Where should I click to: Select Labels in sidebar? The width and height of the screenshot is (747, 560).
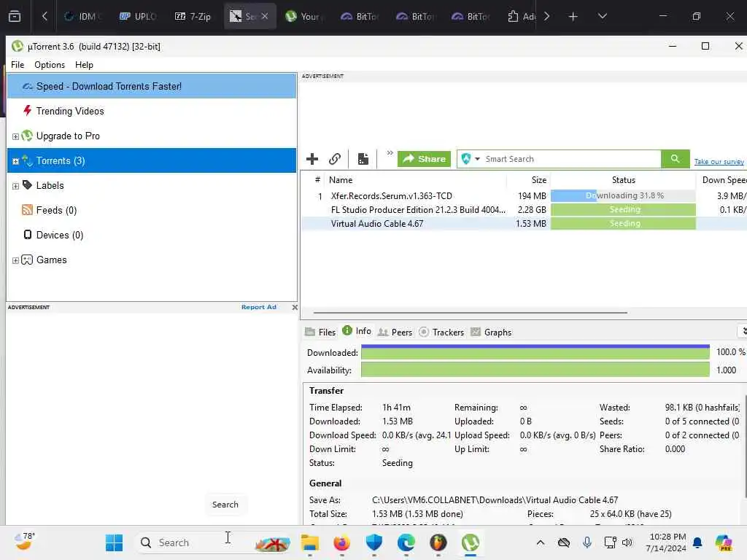[x=50, y=186]
